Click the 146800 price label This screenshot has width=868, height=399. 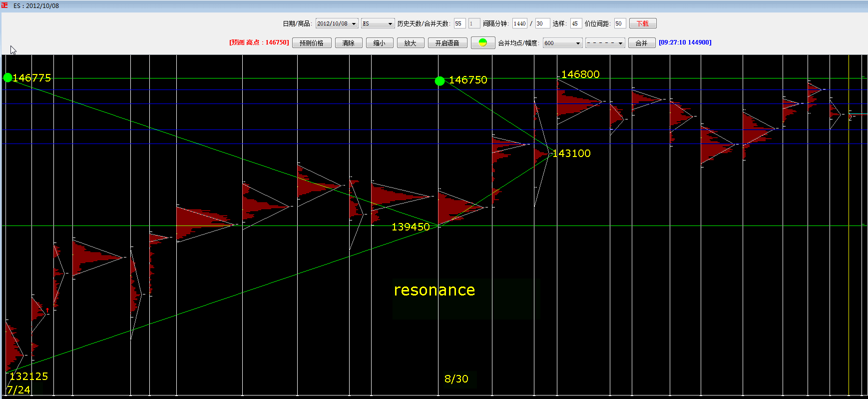click(x=580, y=74)
